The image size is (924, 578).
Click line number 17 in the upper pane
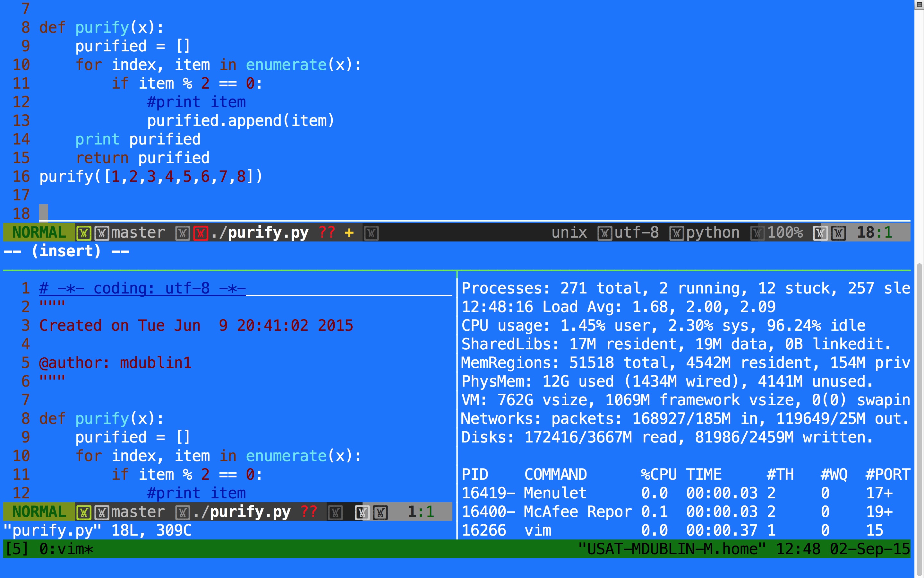21,195
